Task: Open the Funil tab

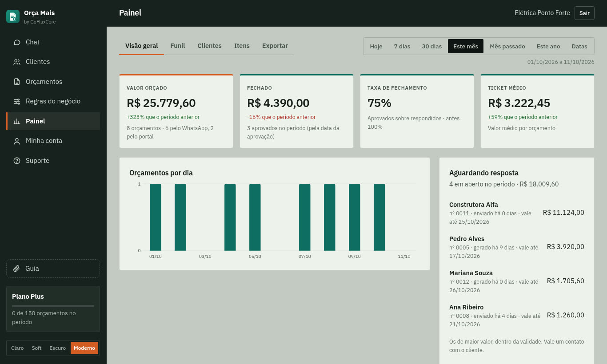Action: tap(178, 46)
